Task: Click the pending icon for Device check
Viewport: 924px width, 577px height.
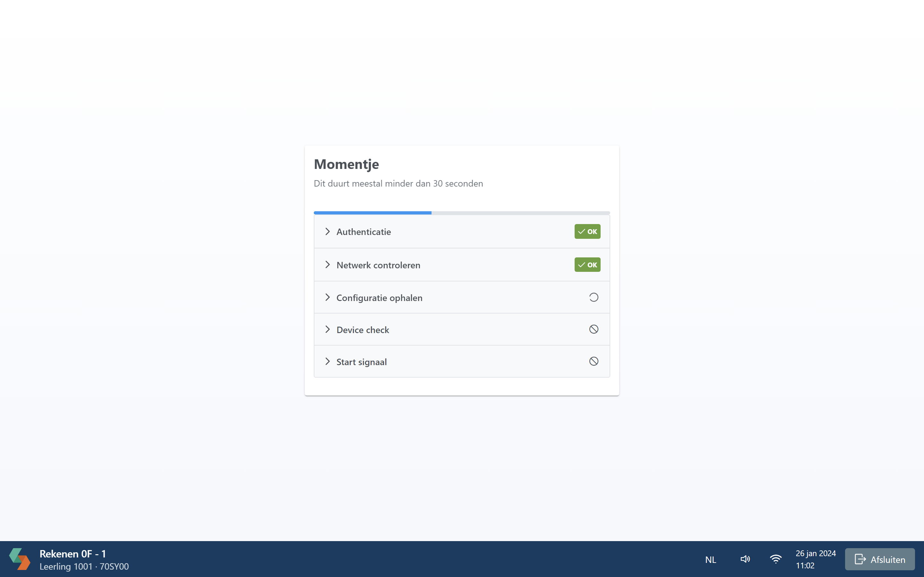Action: click(x=593, y=329)
